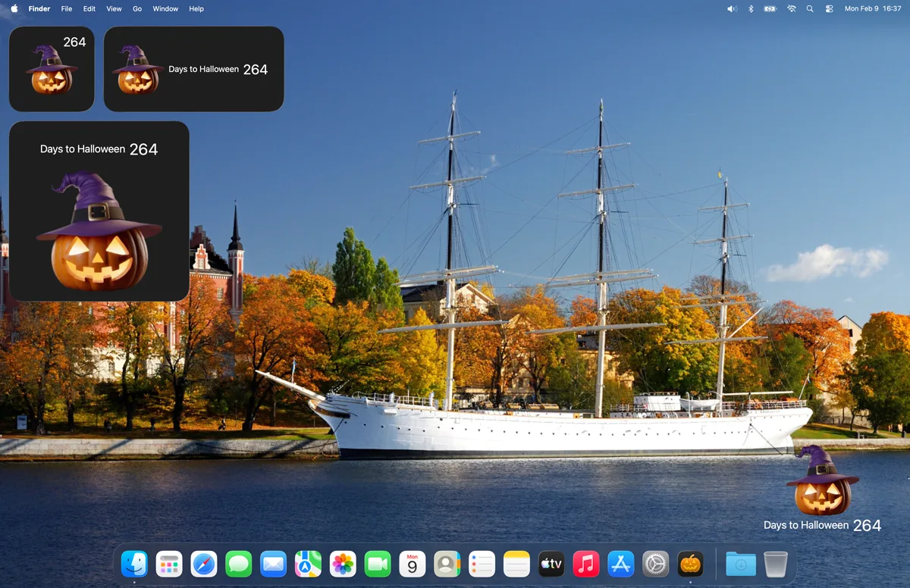Open the Photos app in the Dock
The image size is (910, 588).
(343, 564)
